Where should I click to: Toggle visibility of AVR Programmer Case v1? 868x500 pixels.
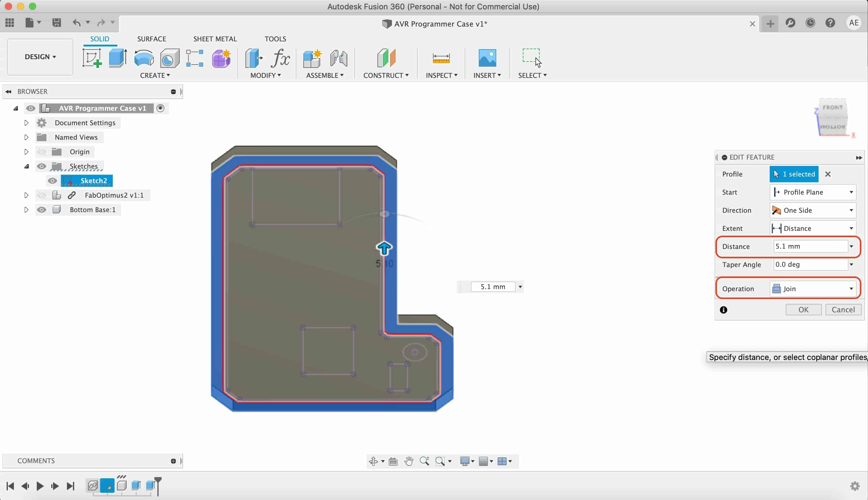click(30, 109)
